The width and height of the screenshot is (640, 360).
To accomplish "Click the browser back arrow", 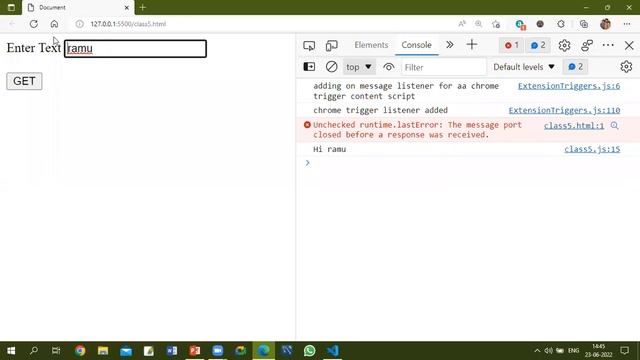I will coord(12,24).
